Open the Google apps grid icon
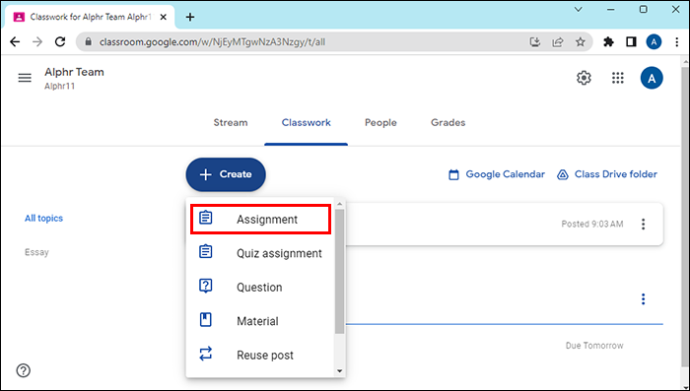The width and height of the screenshot is (690, 391). click(x=618, y=78)
